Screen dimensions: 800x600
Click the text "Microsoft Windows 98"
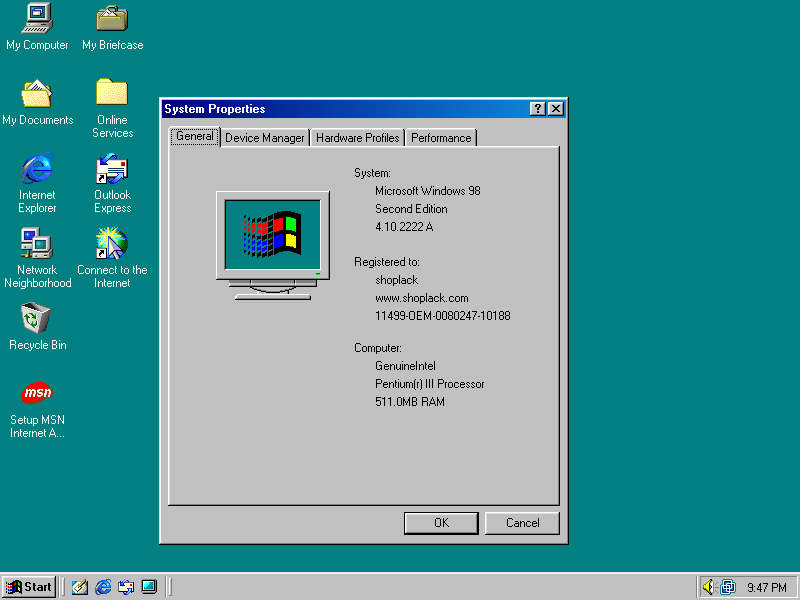[428, 191]
